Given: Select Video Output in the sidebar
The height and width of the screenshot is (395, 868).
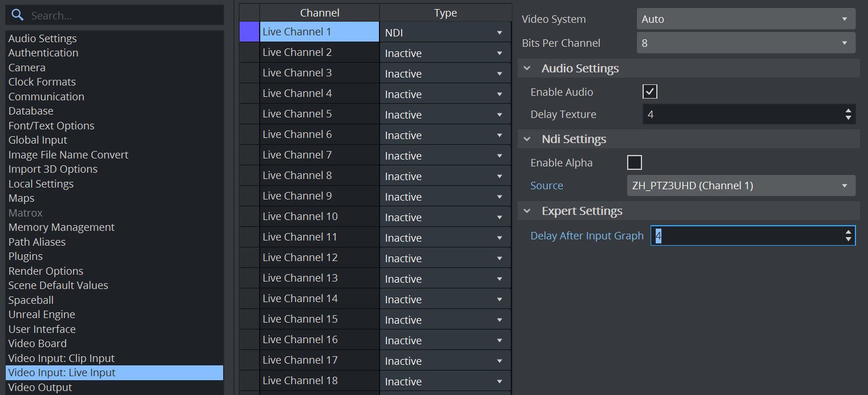Looking at the screenshot, I should [x=40, y=388].
